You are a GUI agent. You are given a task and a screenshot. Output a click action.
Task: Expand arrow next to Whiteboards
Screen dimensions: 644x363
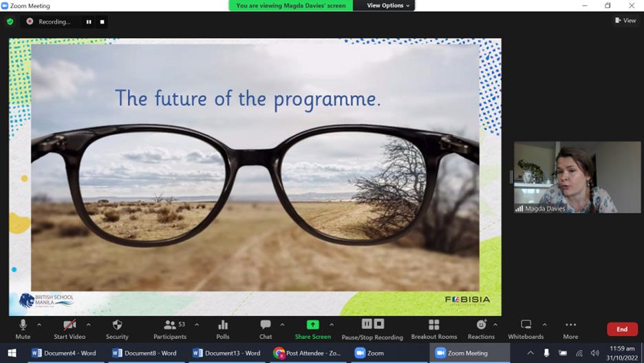click(x=544, y=324)
